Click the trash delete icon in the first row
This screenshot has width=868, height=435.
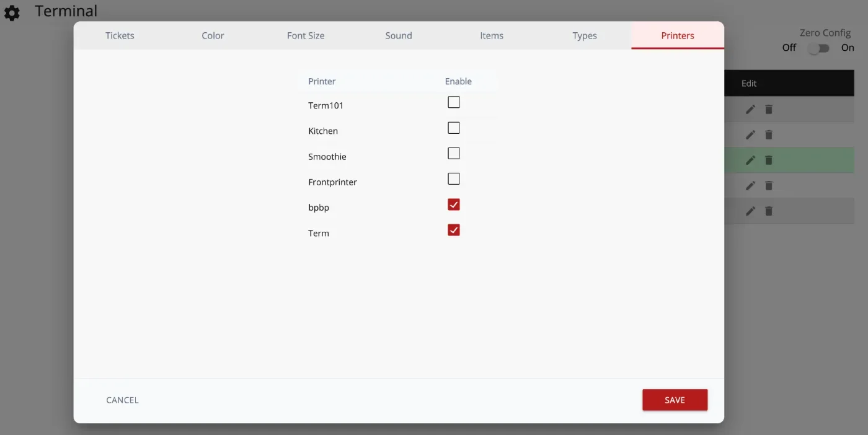coord(769,109)
